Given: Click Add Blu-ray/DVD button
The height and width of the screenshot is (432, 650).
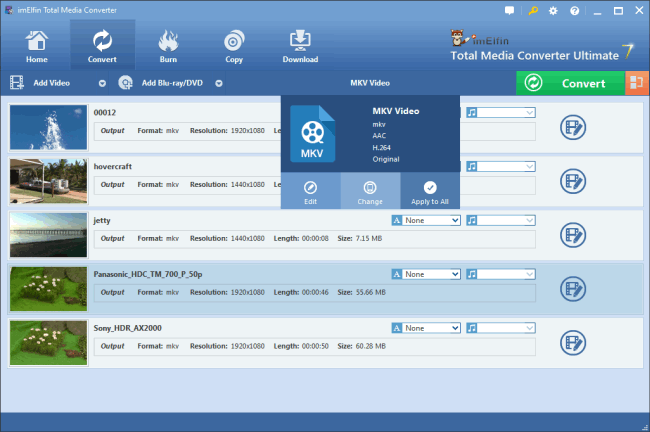Looking at the screenshot, I should [x=172, y=83].
